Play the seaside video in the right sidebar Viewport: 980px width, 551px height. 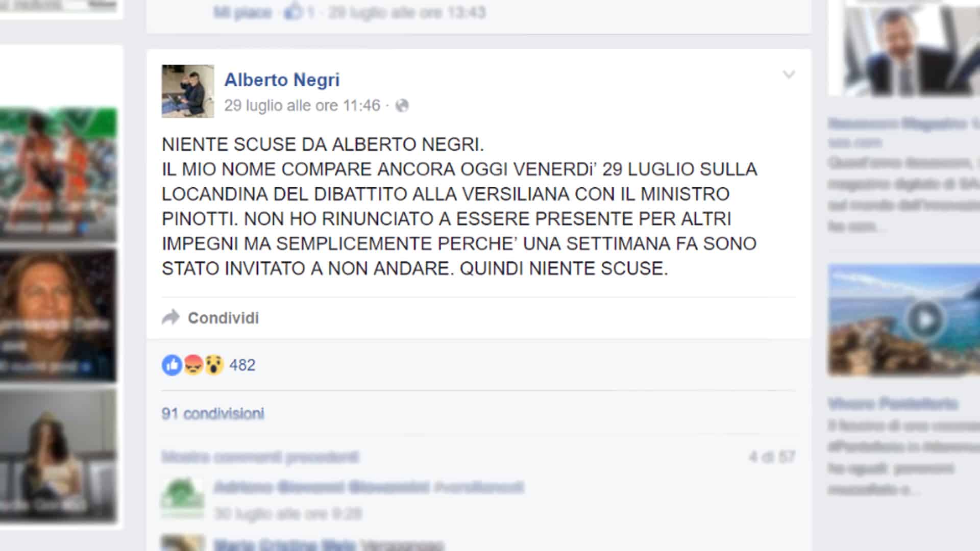[925, 320]
